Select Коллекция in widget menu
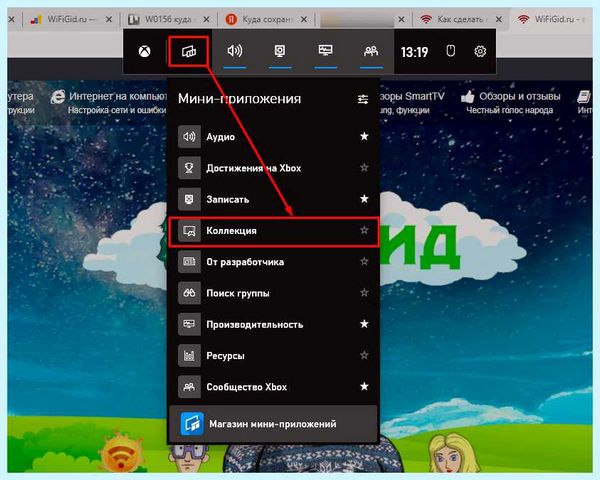600x480 pixels. tap(273, 231)
